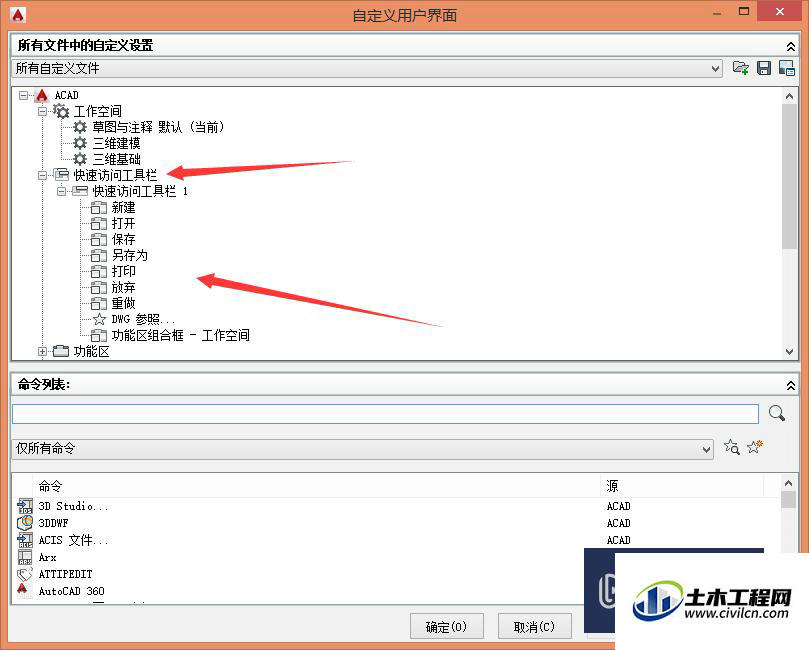Click the 确定(O) button

pyautogui.click(x=447, y=627)
